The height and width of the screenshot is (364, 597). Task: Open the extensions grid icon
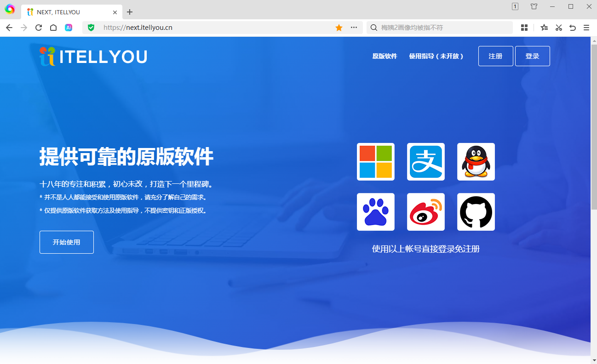tap(524, 28)
